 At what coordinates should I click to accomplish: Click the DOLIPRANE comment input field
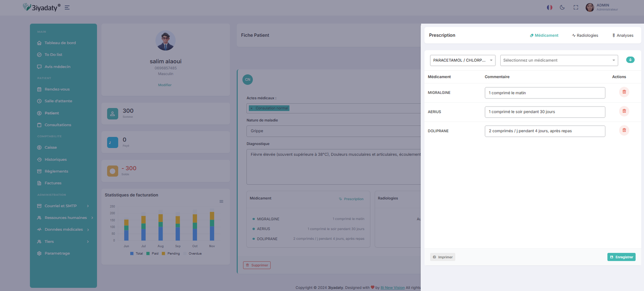[545, 131]
